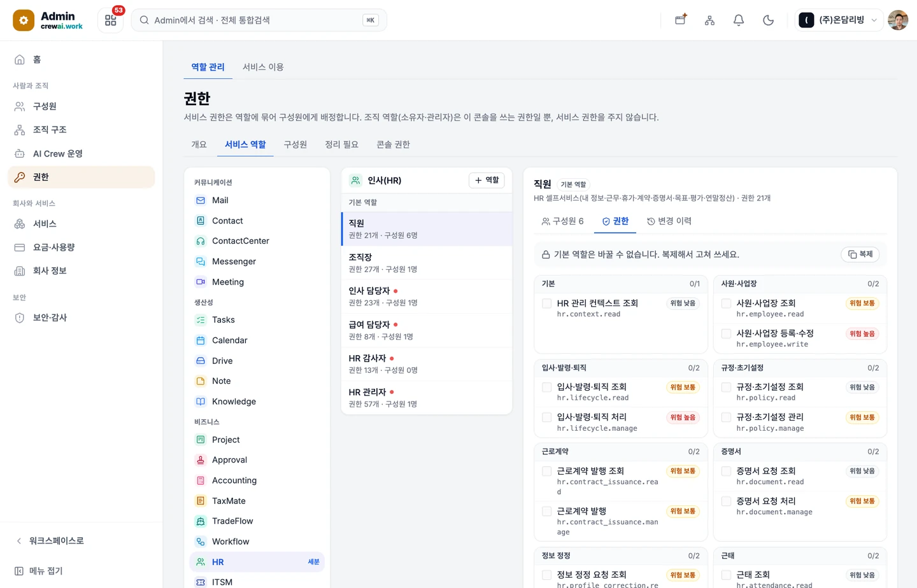Image resolution: width=917 pixels, height=588 pixels.
Task: Go back via 워크스페이스로 chevron
Action: [x=19, y=541]
